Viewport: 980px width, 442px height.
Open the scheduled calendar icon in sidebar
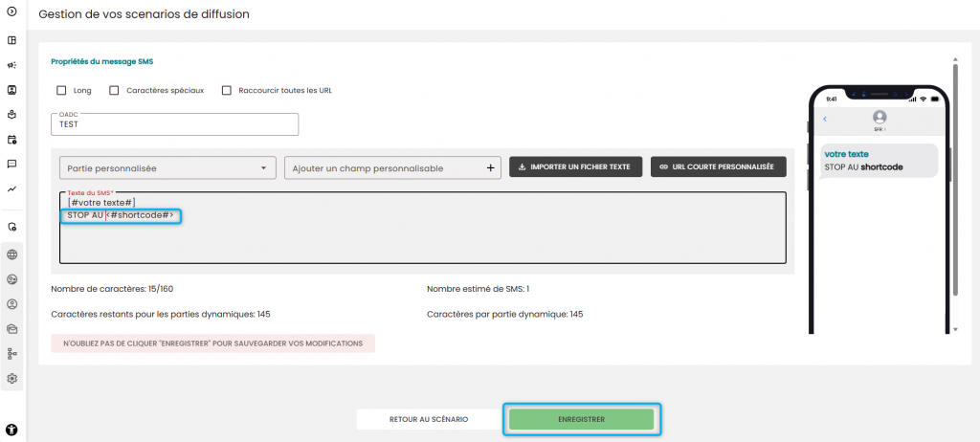(x=11, y=140)
